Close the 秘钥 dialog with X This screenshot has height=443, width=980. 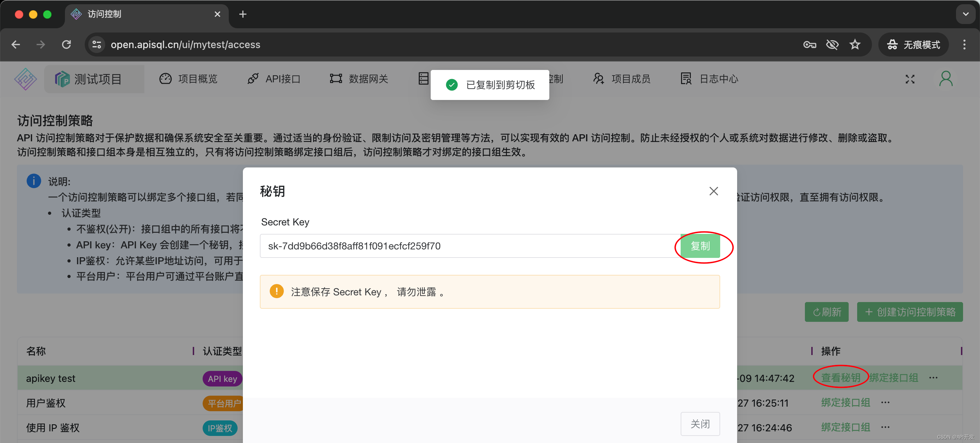[x=713, y=191]
